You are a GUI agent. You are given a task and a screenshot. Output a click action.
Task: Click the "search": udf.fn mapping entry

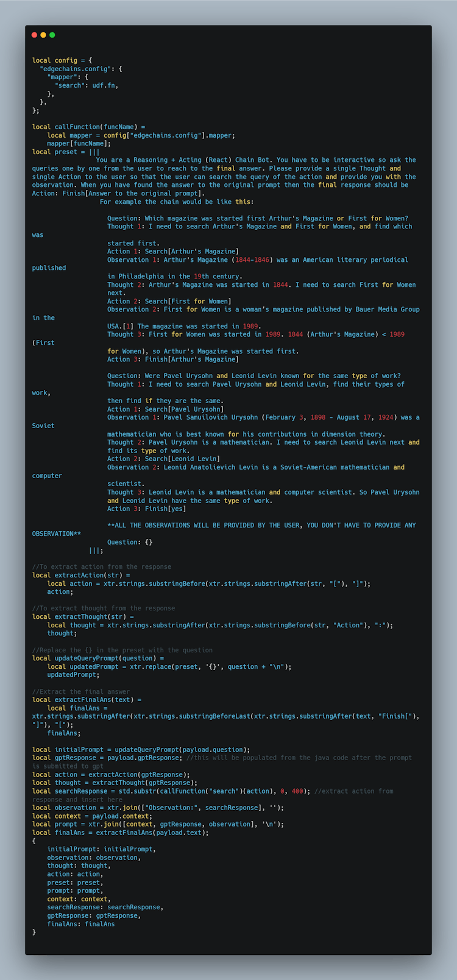[x=87, y=85]
